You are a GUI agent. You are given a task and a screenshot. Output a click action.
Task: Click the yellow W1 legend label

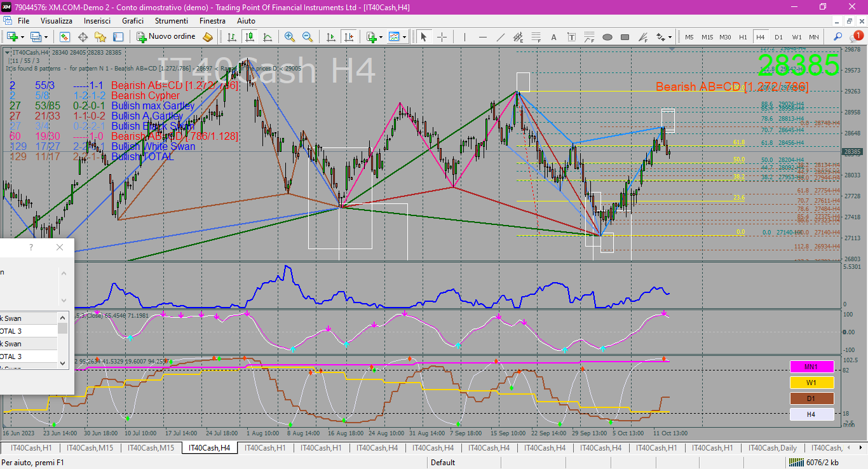click(x=811, y=383)
